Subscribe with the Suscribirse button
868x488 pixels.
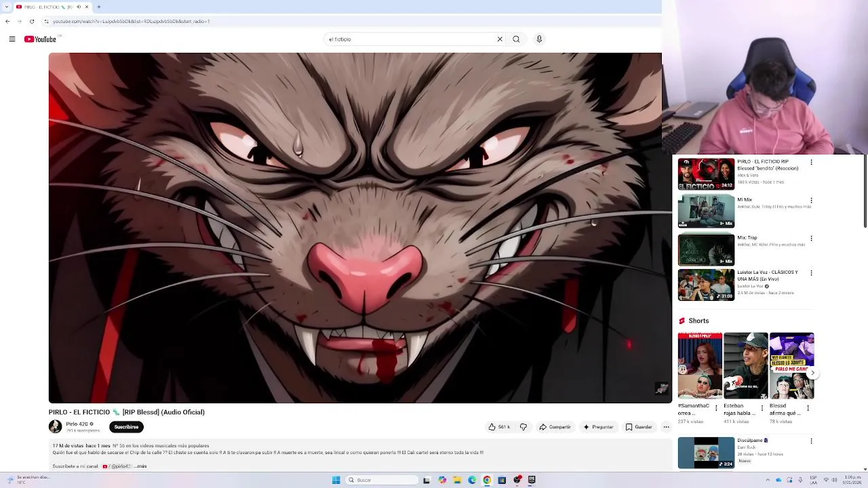point(126,427)
